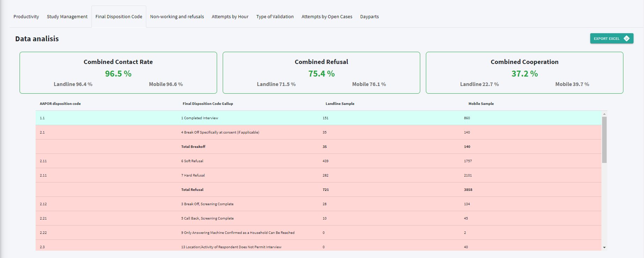Image resolution: width=644 pixels, height=258 pixels.
Task: Switch to Study Management tab
Action: [67, 16]
